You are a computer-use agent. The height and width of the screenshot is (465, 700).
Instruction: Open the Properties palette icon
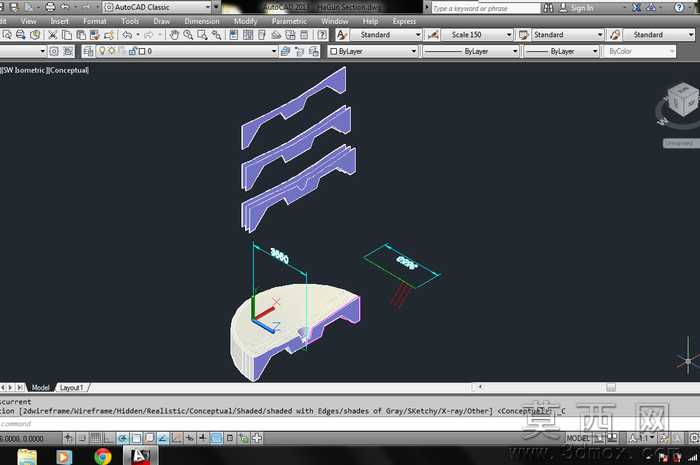tap(233, 35)
